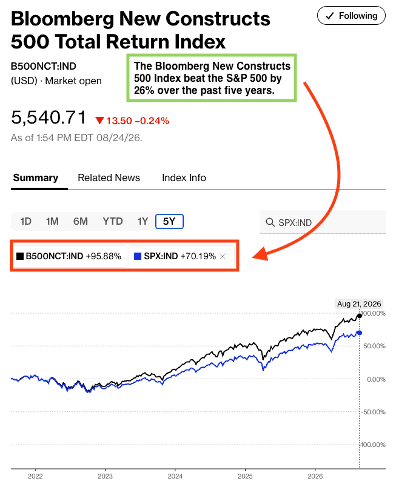This screenshot has width=396, height=487.
Task: Select the 1Y time range
Action: tap(143, 221)
